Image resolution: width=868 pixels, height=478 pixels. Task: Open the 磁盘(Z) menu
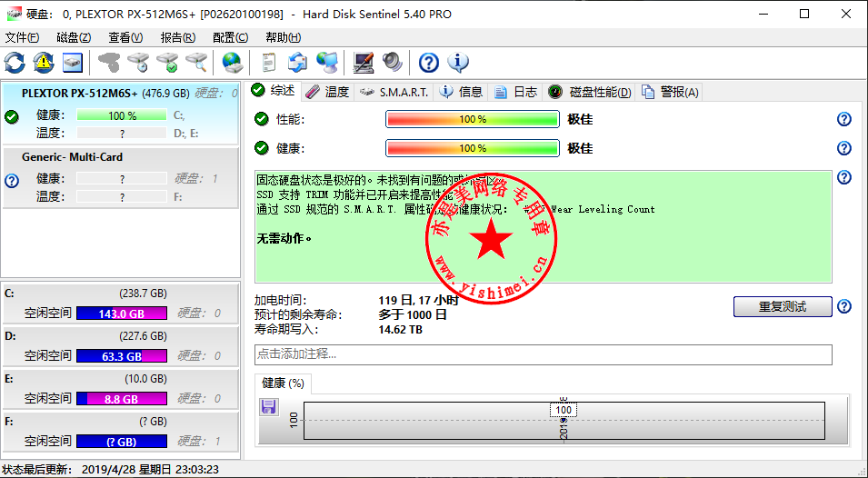click(74, 37)
